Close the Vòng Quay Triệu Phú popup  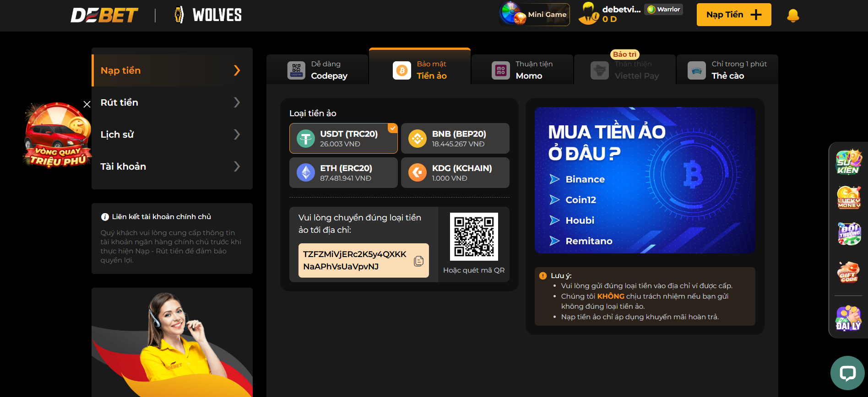[87, 104]
